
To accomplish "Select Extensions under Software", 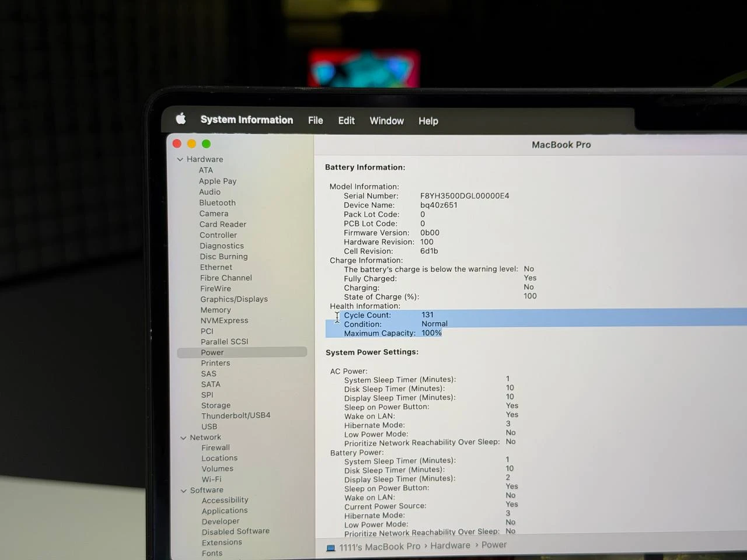I will point(222,542).
